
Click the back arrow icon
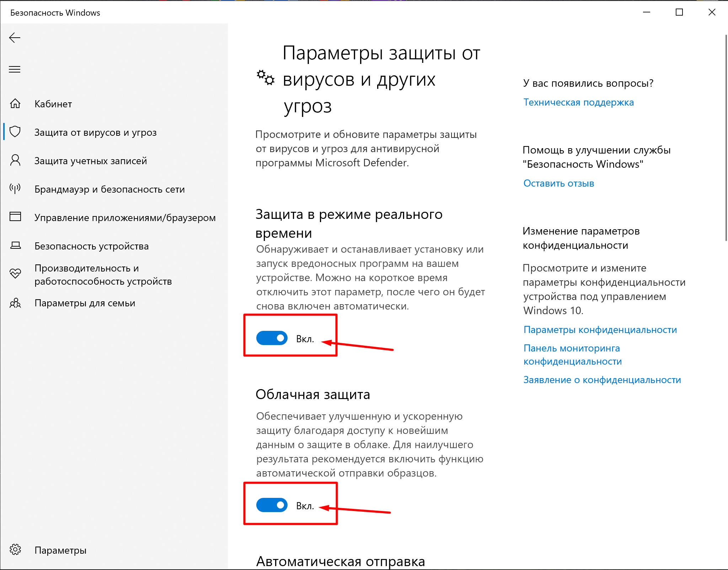click(x=15, y=38)
